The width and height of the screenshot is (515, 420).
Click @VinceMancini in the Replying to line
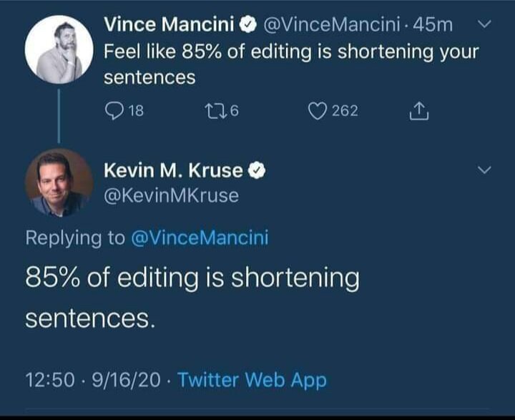click(200, 238)
